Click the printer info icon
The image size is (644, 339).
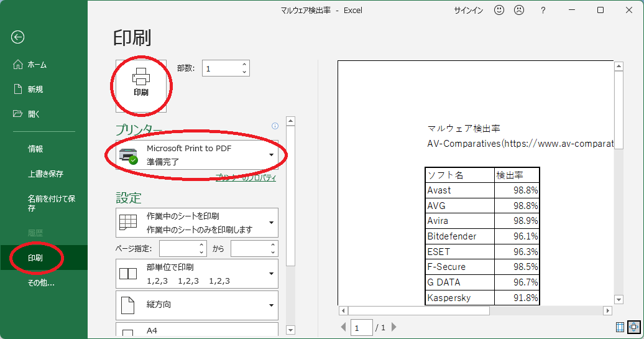click(275, 126)
